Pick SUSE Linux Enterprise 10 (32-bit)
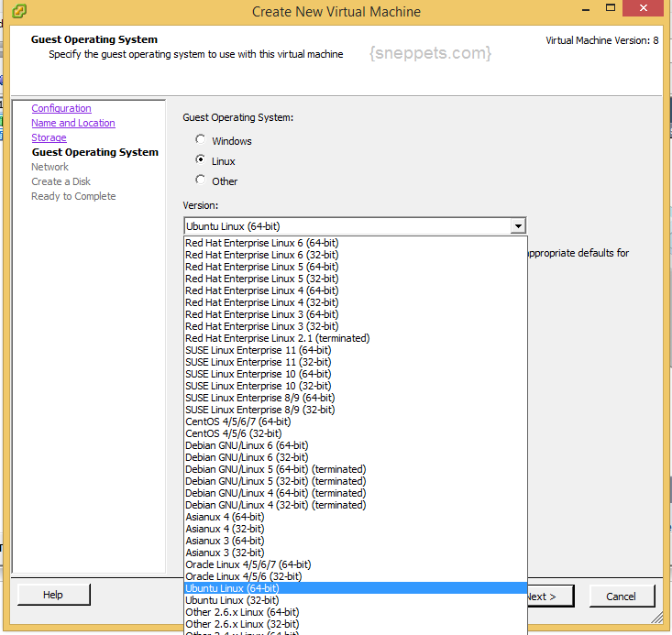Image resolution: width=672 pixels, height=635 pixels. (x=356, y=386)
